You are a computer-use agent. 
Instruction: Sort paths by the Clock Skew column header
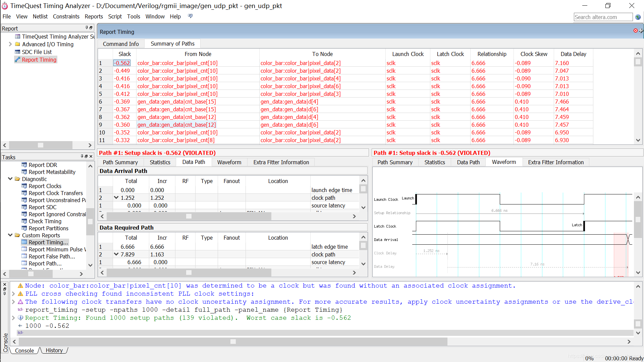(x=534, y=54)
